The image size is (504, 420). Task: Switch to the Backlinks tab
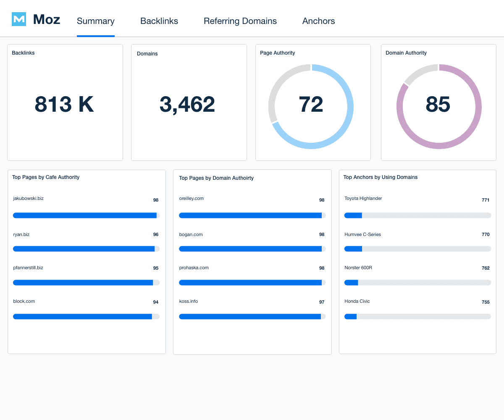159,21
